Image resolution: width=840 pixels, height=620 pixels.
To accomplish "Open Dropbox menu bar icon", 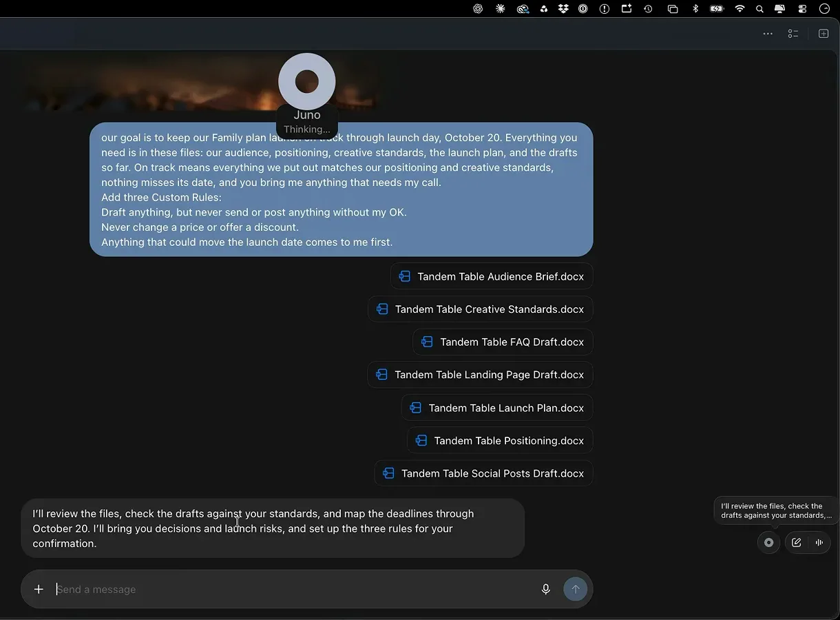I will [563, 9].
